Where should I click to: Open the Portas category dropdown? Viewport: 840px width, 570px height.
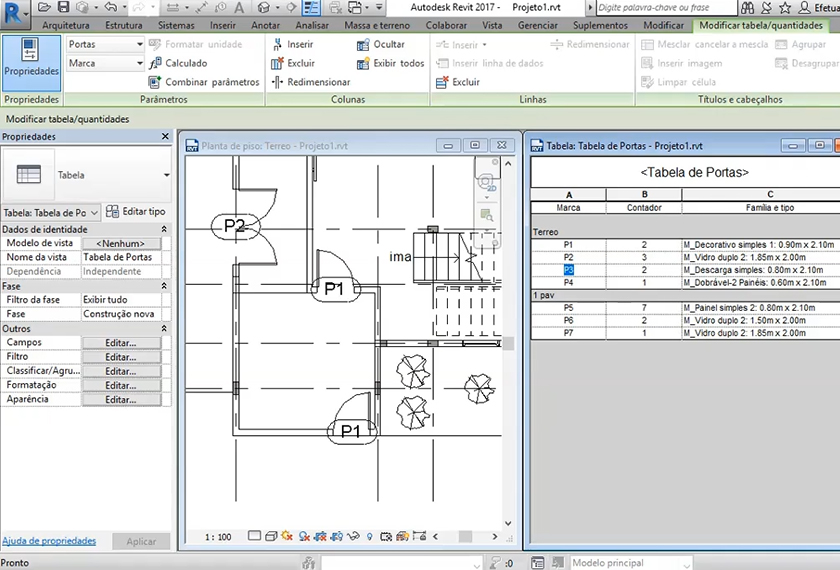coord(140,45)
